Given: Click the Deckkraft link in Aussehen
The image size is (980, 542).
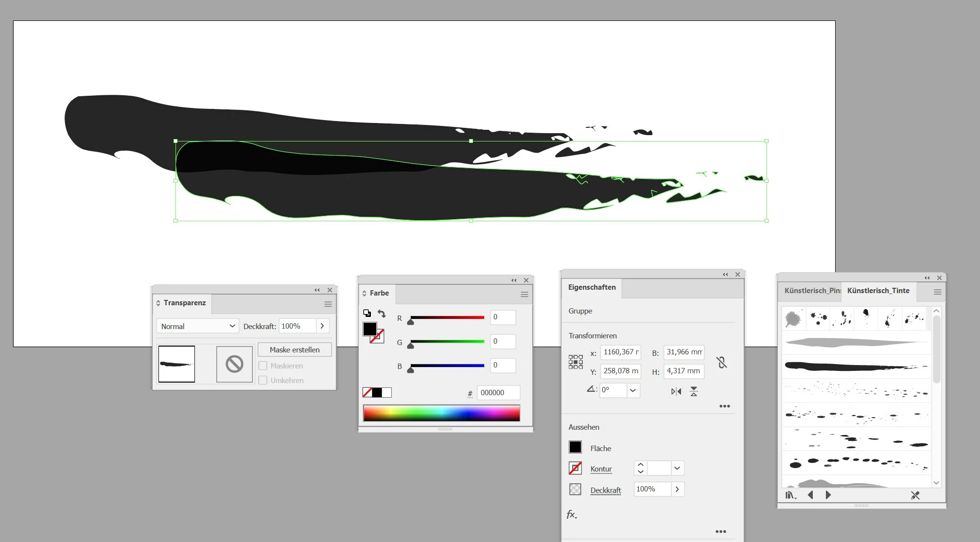Looking at the screenshot, I should (x=605, y=490).
